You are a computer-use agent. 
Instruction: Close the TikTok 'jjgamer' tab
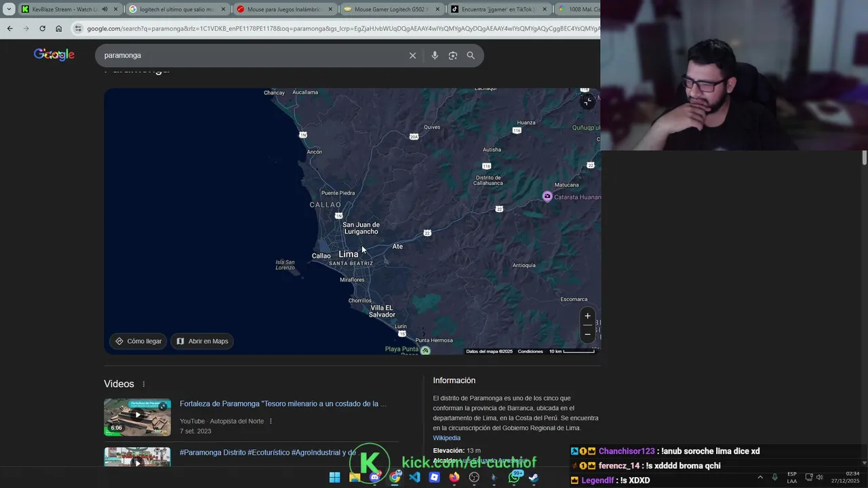545,9
